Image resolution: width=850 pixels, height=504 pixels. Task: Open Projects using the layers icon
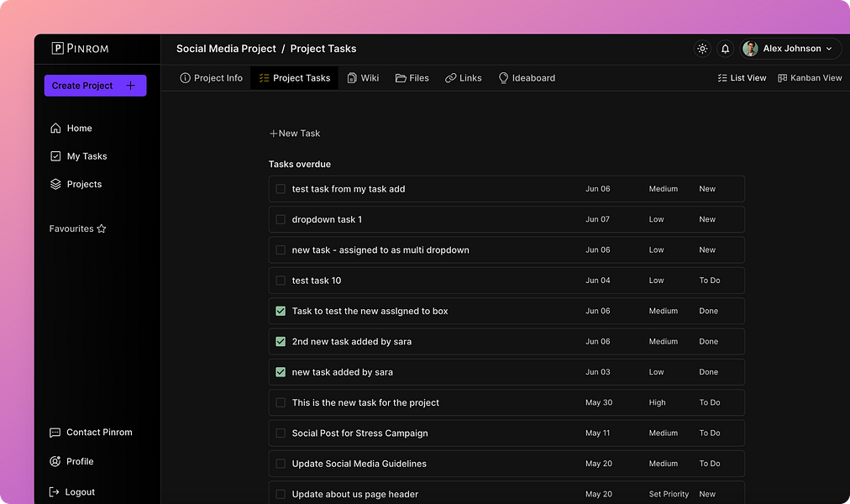pos(55,184)
